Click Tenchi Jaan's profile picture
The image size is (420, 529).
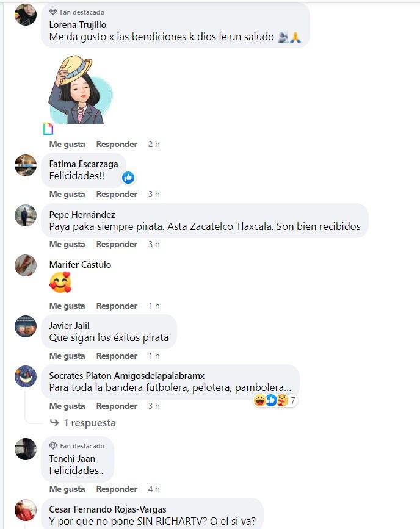pyautogui.click(x=26, y=449)
